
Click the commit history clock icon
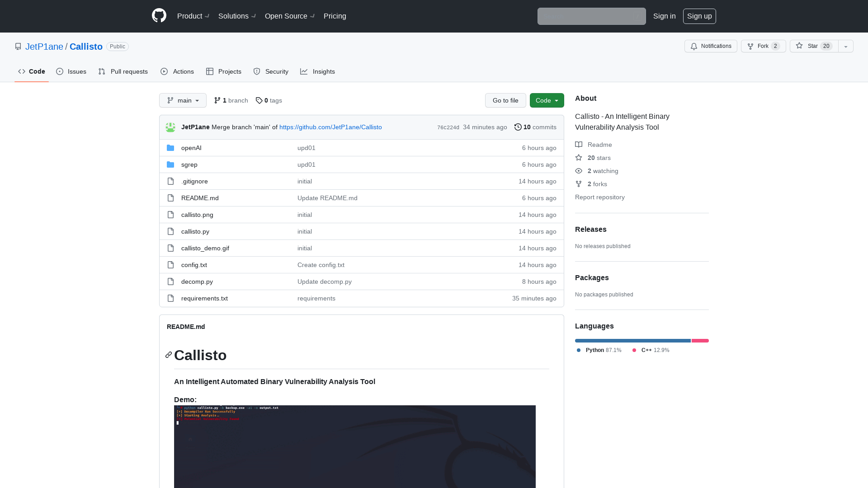518,127
